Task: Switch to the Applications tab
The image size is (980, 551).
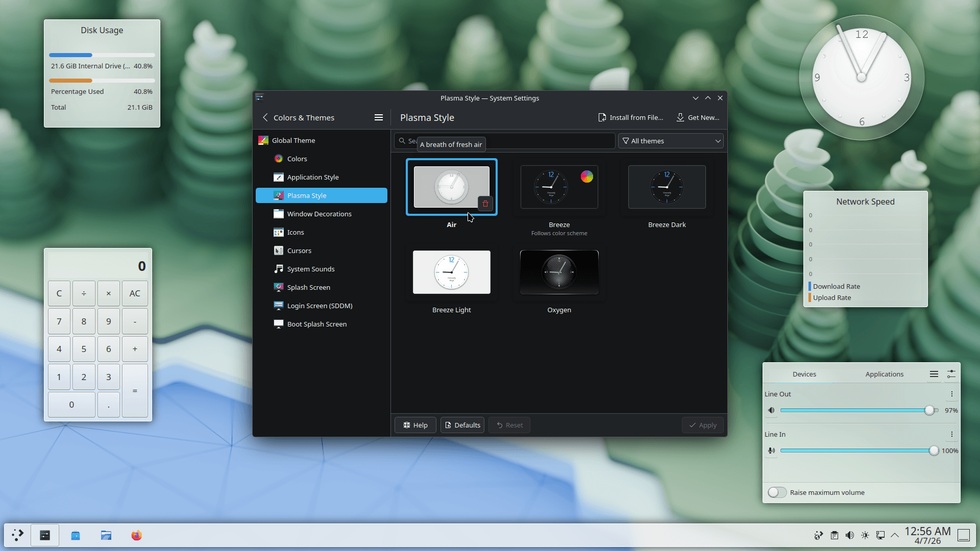Action: pos(884,374)
